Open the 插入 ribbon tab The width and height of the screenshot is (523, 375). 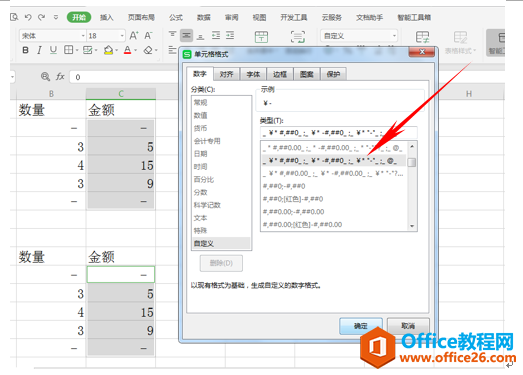point(106,17)
